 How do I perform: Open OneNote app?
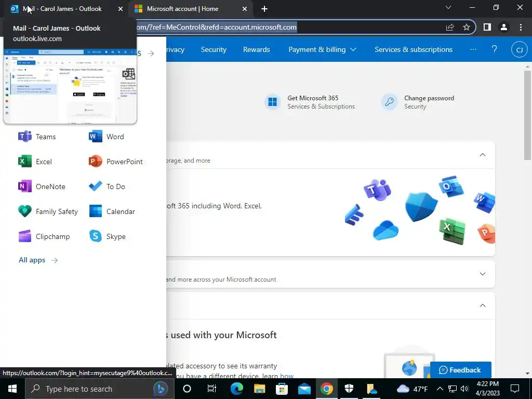point(42,187)
